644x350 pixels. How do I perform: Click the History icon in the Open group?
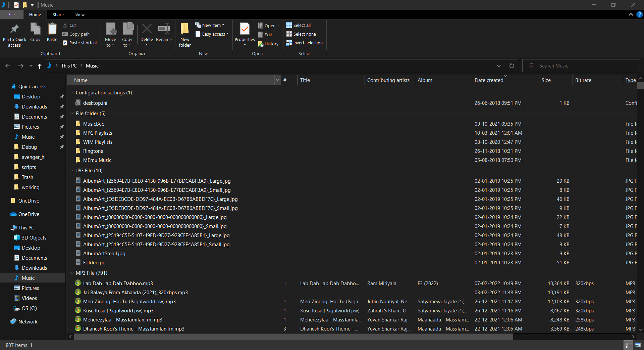pyautogui.click(x=268, y=44)
